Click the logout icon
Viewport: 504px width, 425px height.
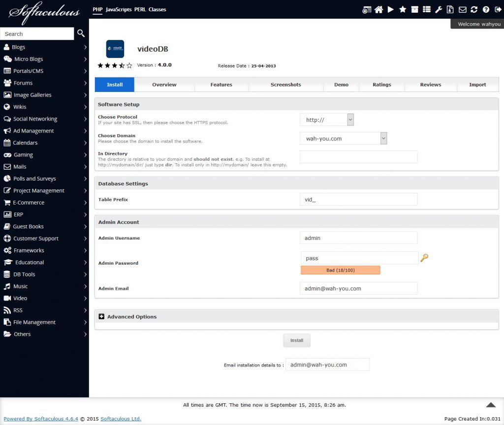pos(497,9)
